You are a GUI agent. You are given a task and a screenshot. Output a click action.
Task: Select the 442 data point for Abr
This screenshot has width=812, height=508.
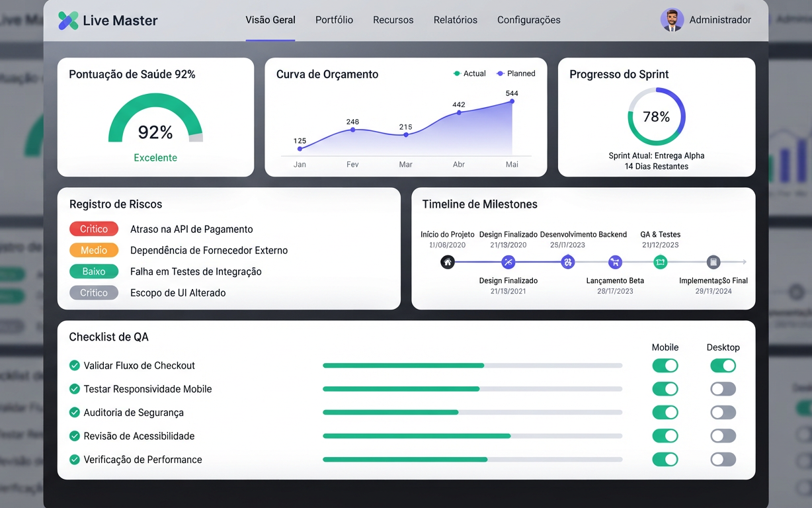point(459,113)
